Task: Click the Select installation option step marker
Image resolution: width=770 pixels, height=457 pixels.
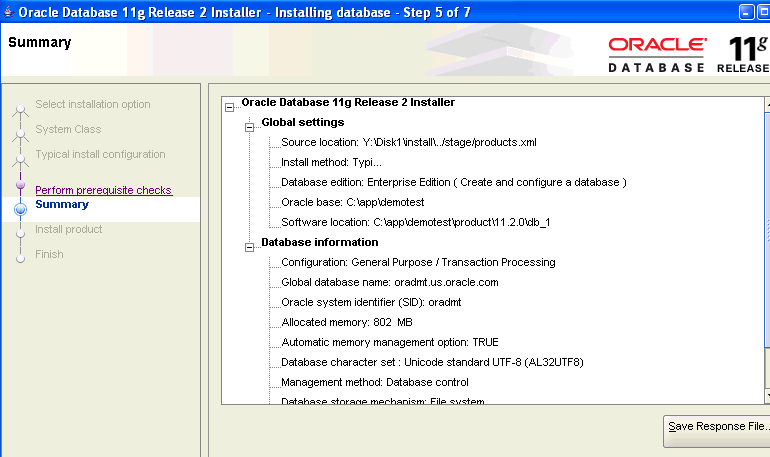Action: click(21, 110)
